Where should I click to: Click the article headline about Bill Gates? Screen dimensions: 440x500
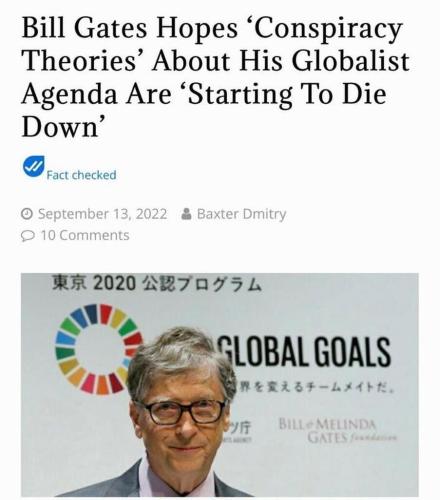pos(215,77)
